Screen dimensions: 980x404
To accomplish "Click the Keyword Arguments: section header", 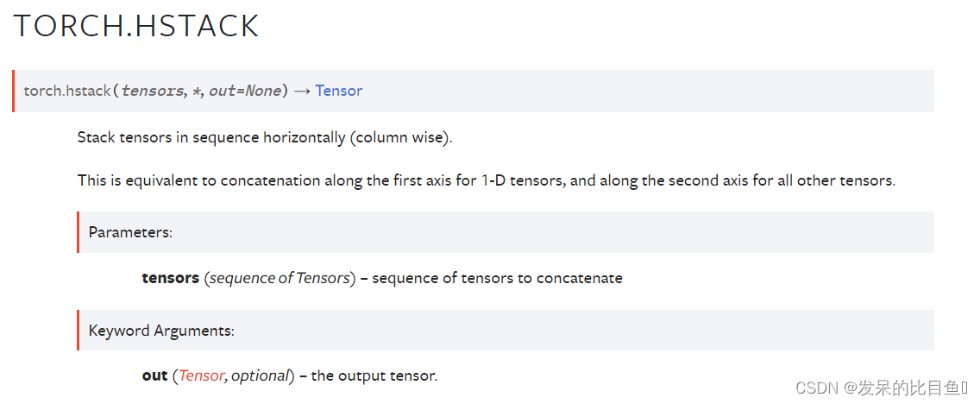I will (161, 331).
